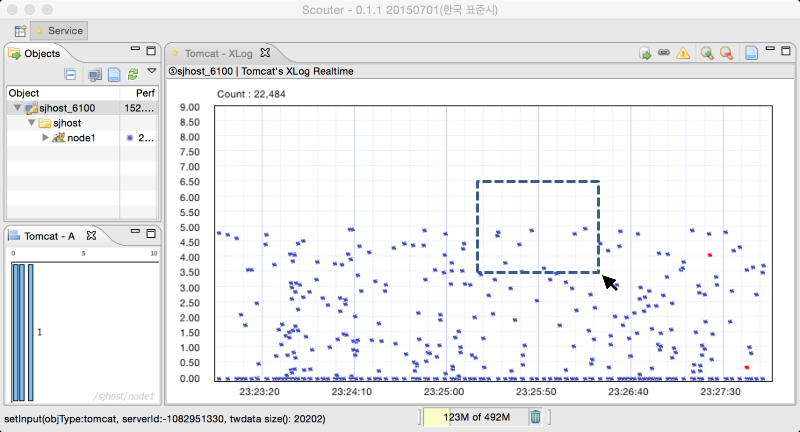Click the /sjhost/node1 label in Tomcat - A chart
Image resolution: width=800 pixels, height=432 pixels.
coord(124,396)
